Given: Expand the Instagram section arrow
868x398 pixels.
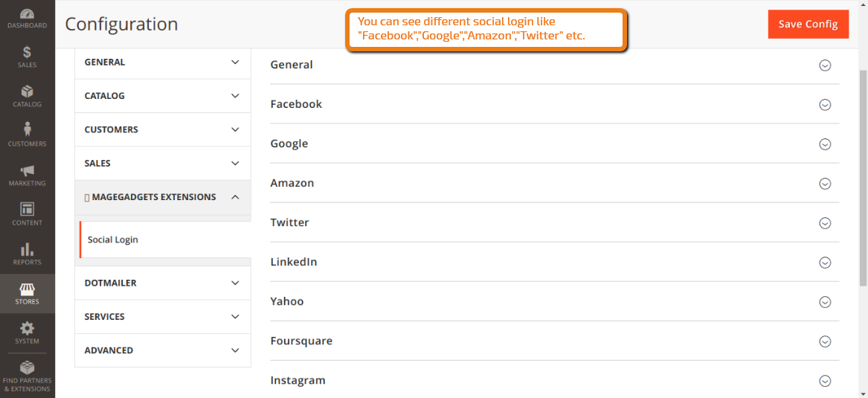Looking at the screenshot, I should click(825, 381).
